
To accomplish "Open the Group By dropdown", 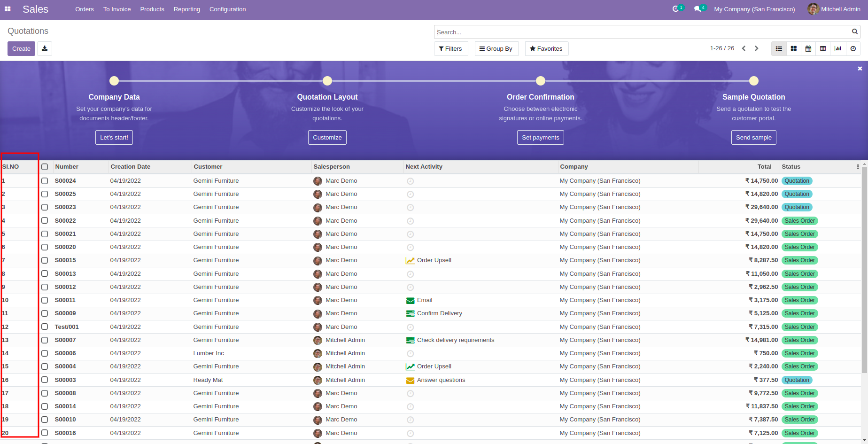I will (496, 48).
